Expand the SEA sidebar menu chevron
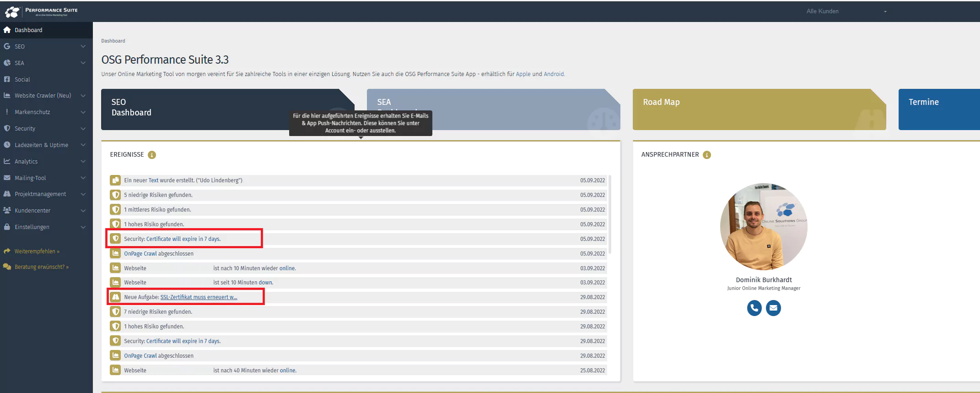980x393 pixels. coord(83,63)
